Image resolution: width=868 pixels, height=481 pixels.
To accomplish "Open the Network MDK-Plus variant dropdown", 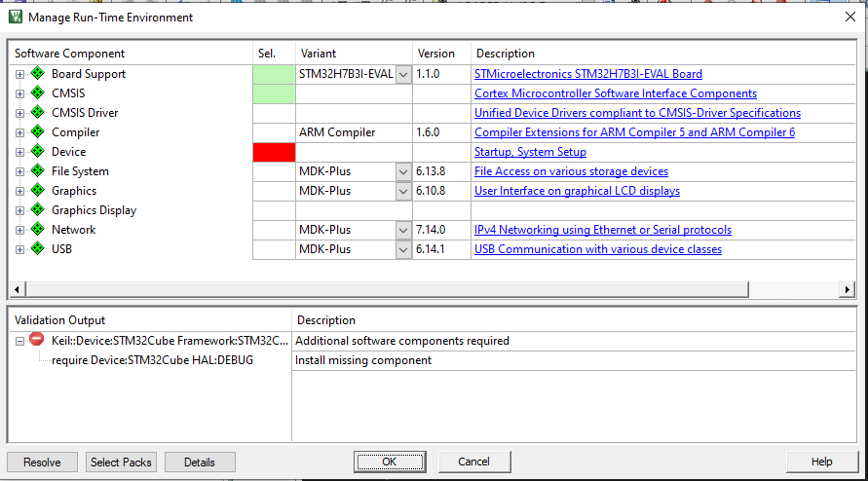I will [403, 230].
